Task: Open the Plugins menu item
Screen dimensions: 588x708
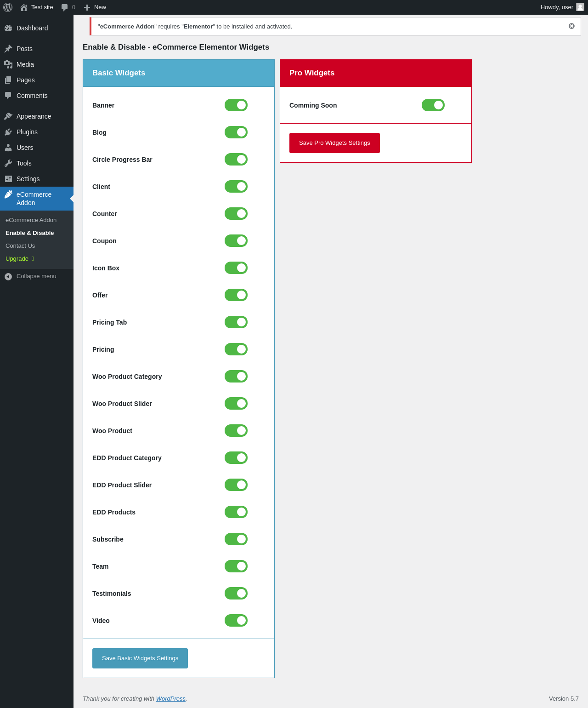Action: (x=37, y=132)
